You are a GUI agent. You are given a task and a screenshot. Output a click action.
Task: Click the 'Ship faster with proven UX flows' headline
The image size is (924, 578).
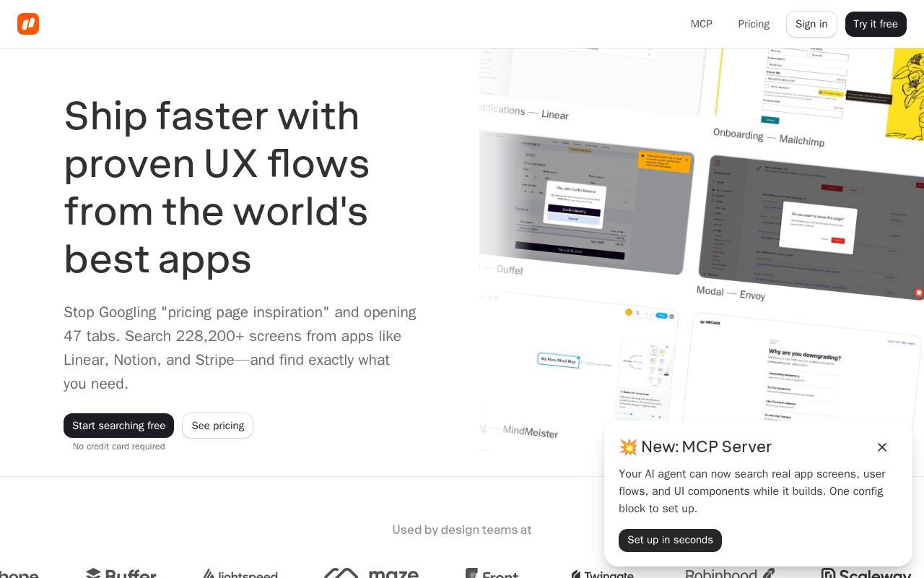pyautogui.click(x=217, y=187)
